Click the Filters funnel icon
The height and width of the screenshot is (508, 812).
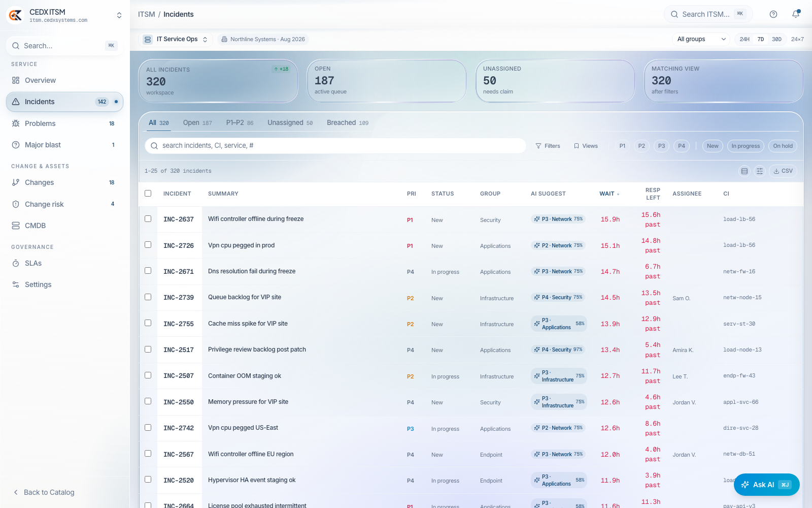538,146
